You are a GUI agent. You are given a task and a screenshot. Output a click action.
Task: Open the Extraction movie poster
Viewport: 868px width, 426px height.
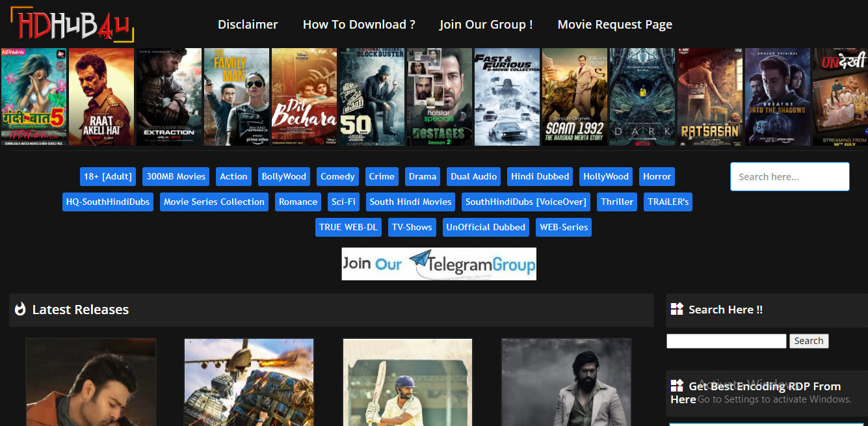(x=168, y=97)
